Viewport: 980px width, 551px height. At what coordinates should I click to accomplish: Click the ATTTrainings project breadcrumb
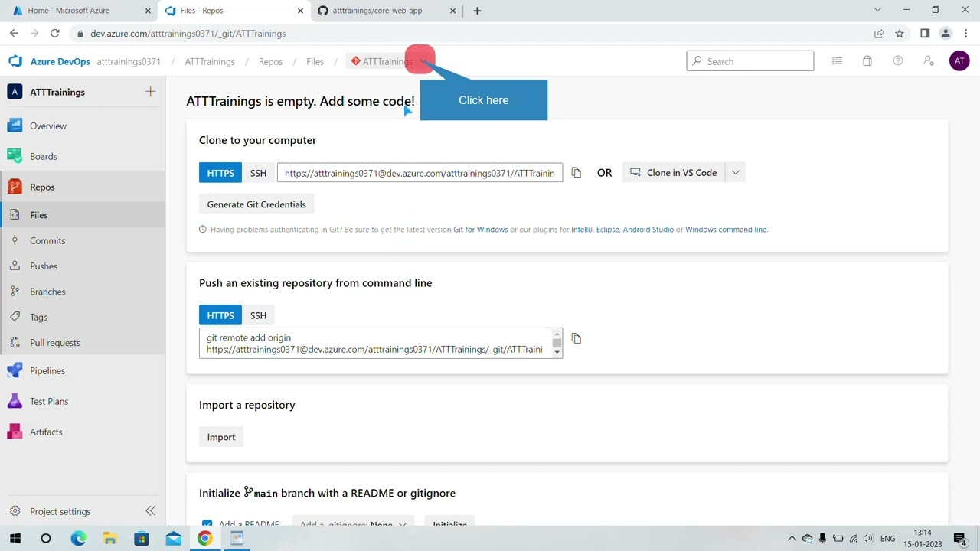(x=210, y=61)
